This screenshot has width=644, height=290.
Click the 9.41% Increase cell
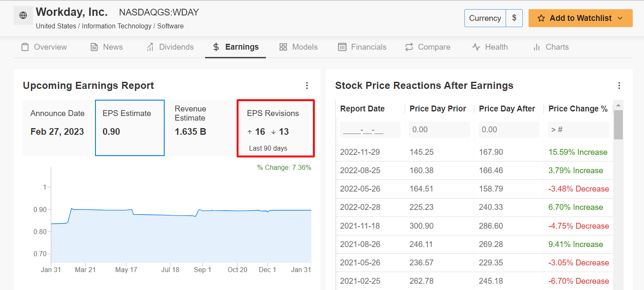pyautogui.click(x=576, y=245)
